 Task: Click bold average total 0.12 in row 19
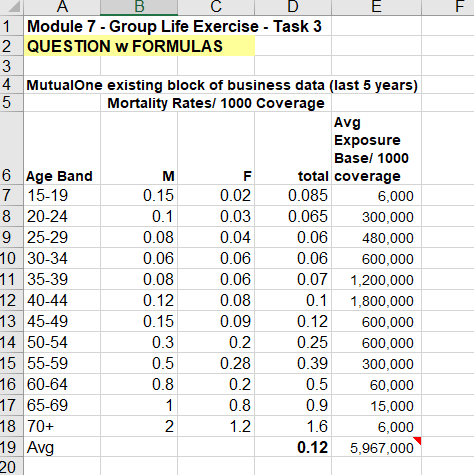click(x=293, y=447)
